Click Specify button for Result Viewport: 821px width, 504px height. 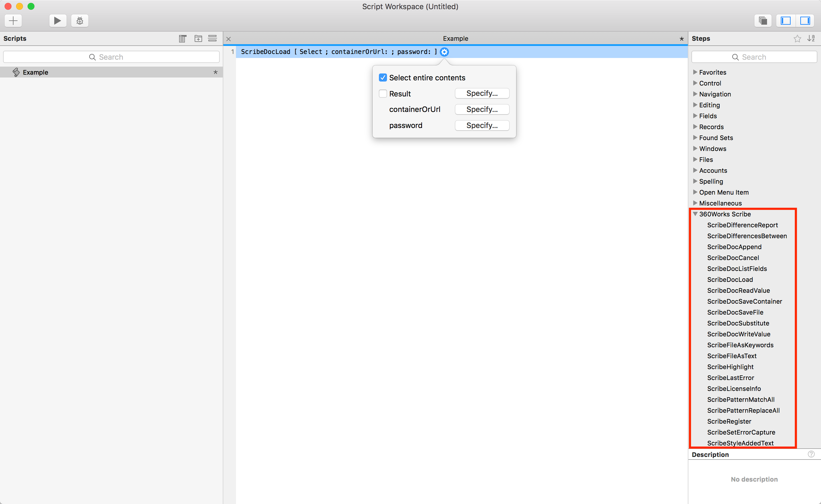tap(482, 93)
